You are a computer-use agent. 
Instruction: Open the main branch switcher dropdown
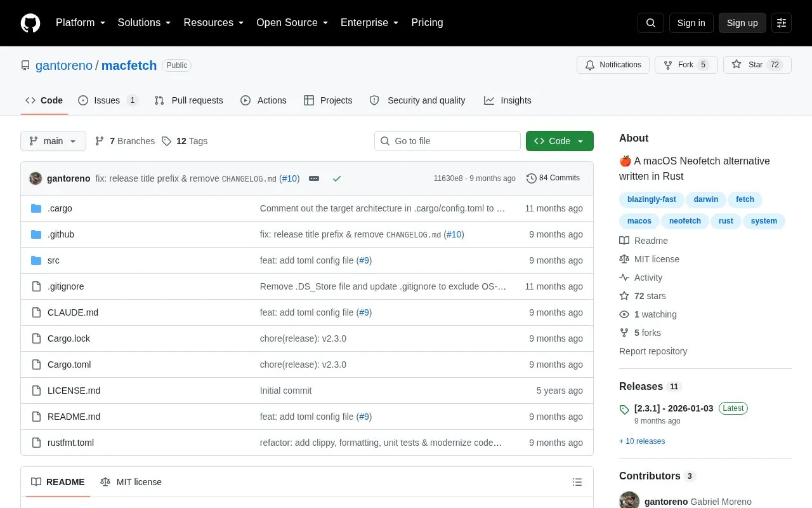[x=53, y=141]
